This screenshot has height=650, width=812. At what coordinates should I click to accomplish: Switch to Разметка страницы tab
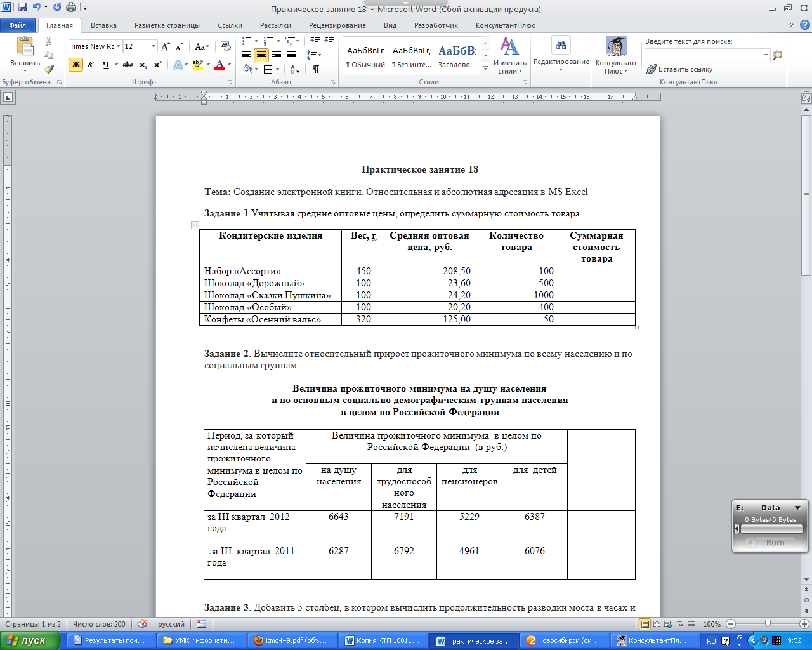(167, 25)
